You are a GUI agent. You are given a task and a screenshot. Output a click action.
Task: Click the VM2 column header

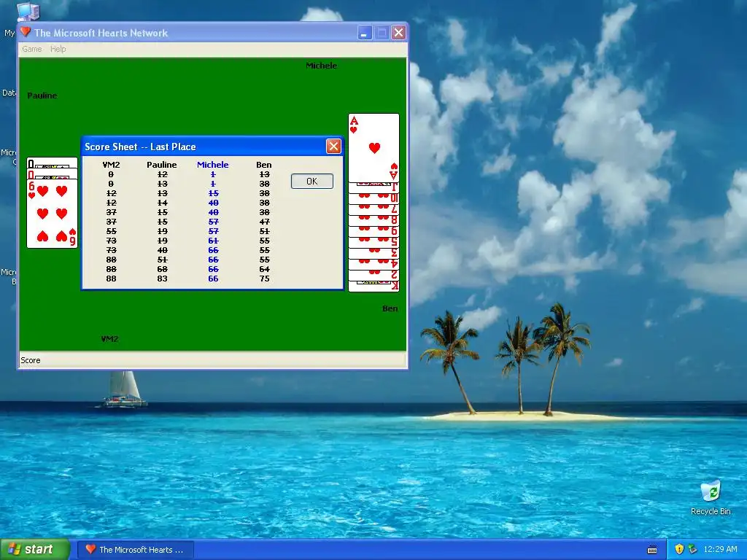(111, 165)
